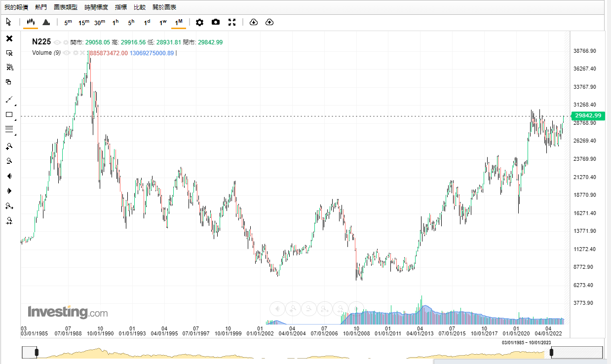Screen dimensions: 611x364
Task: Open the 時間標度 menu
Action: pos(96,7)
